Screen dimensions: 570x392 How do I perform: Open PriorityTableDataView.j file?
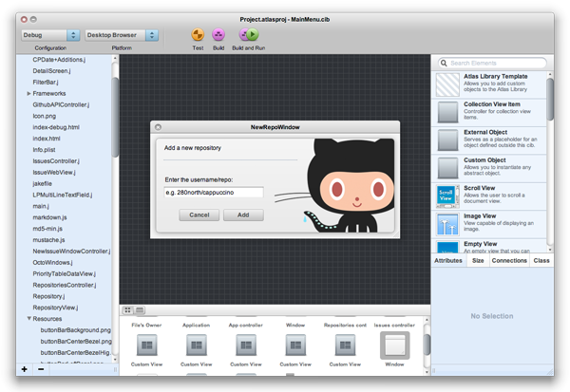(65, 273)
